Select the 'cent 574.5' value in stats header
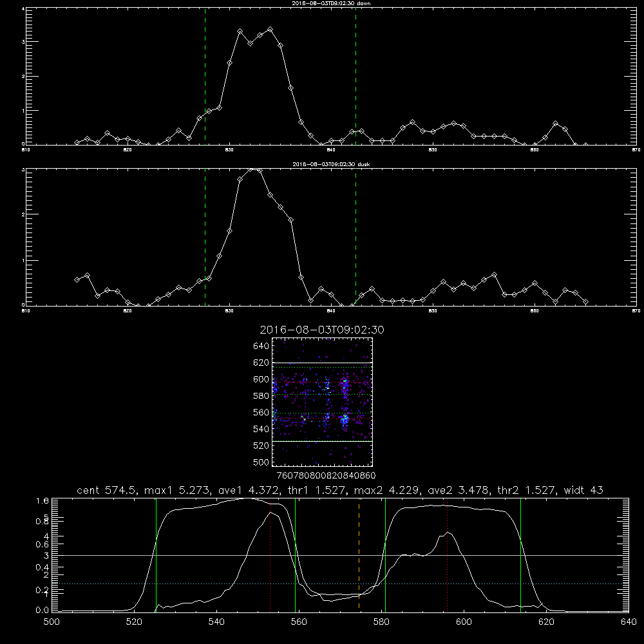This screenshot has height=644, width=644. (x=106, y=490)
